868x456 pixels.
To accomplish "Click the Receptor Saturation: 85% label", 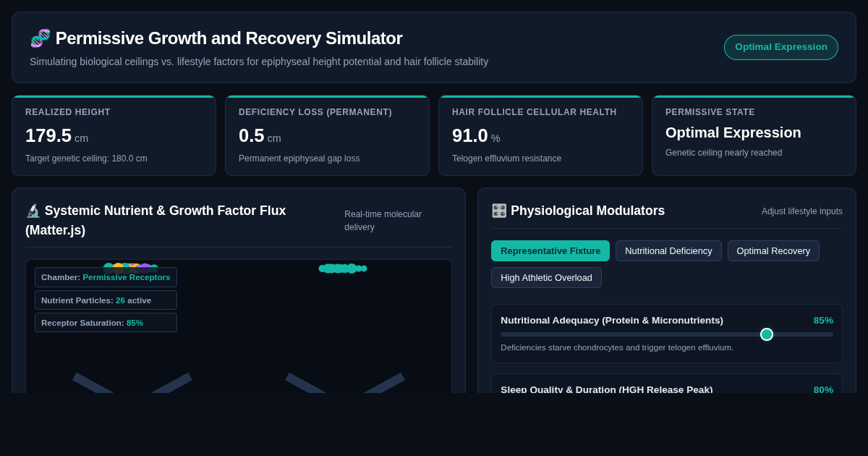I will point(106,323).
